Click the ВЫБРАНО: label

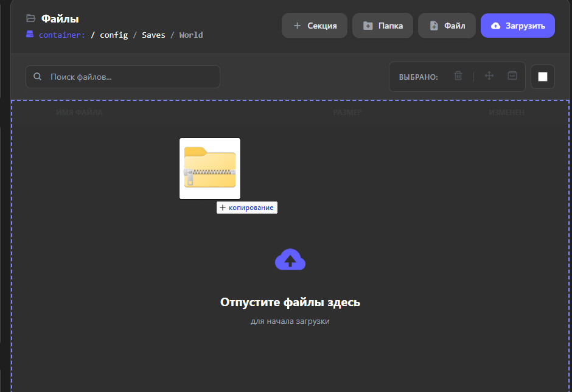coord(419,77)
